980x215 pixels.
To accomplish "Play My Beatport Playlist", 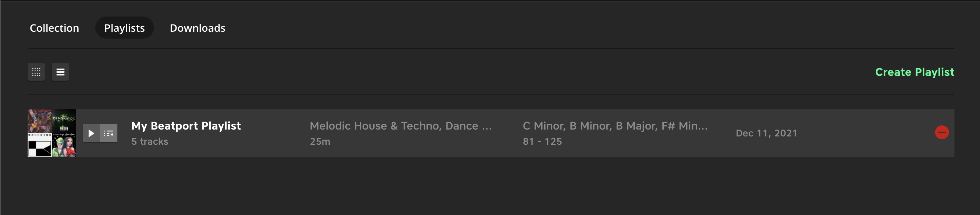I will (91, 133).
